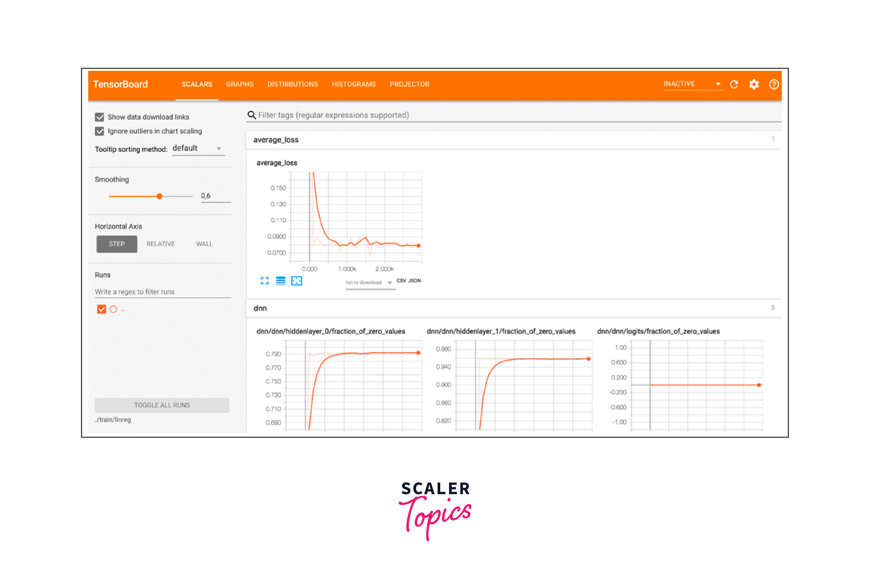Click fit domain to data icon

pyautogui.click(x=296, y=281)
